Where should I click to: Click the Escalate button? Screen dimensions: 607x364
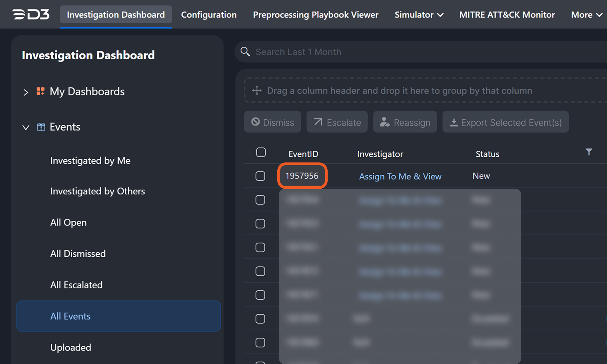[337, 122]
